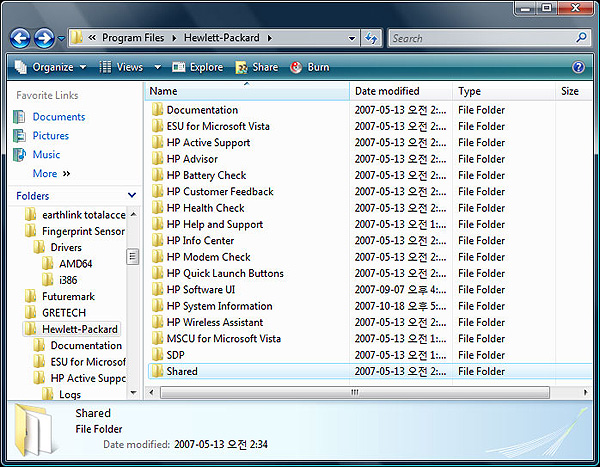Select Hewlett-Packard folder in tree

click(x=71, y=329)
